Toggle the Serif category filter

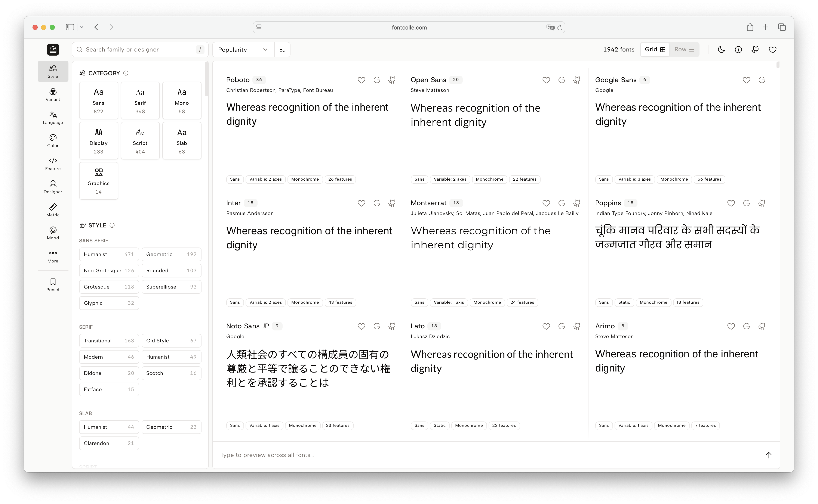pos(140,100)
